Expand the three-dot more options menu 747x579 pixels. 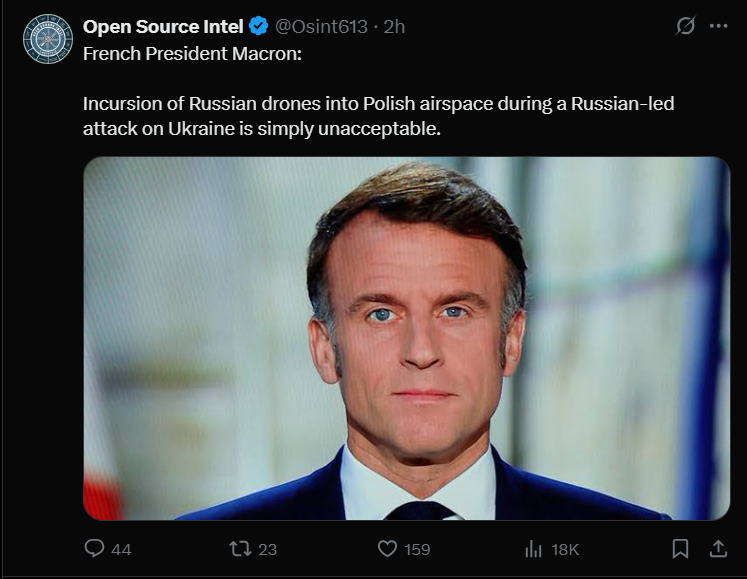(x=718, y=27)
